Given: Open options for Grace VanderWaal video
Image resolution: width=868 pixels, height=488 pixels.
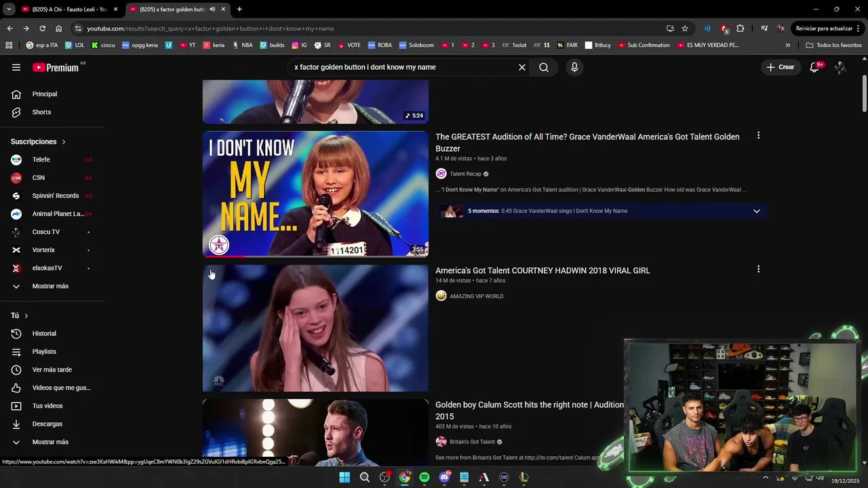Looking at the screenshot, I should [758, 136].
